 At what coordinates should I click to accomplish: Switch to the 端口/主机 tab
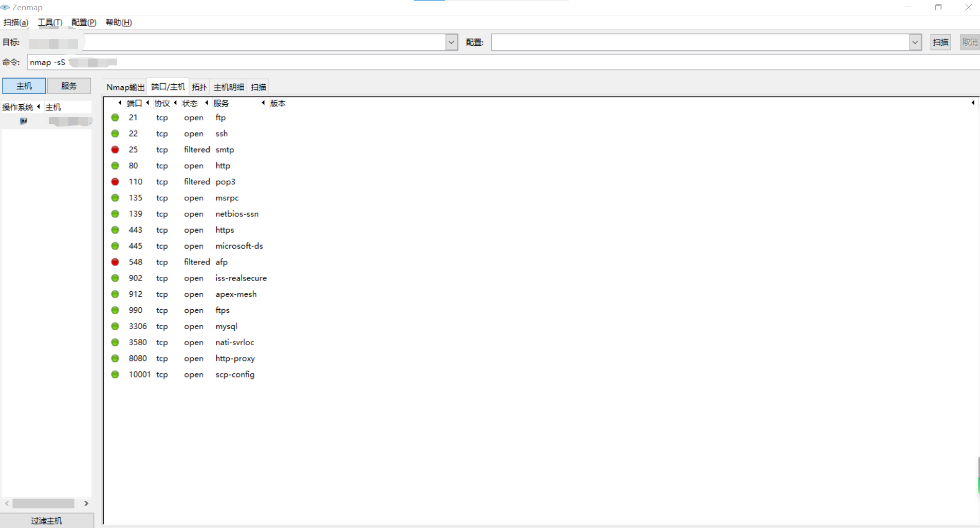[x=168, y=86]
